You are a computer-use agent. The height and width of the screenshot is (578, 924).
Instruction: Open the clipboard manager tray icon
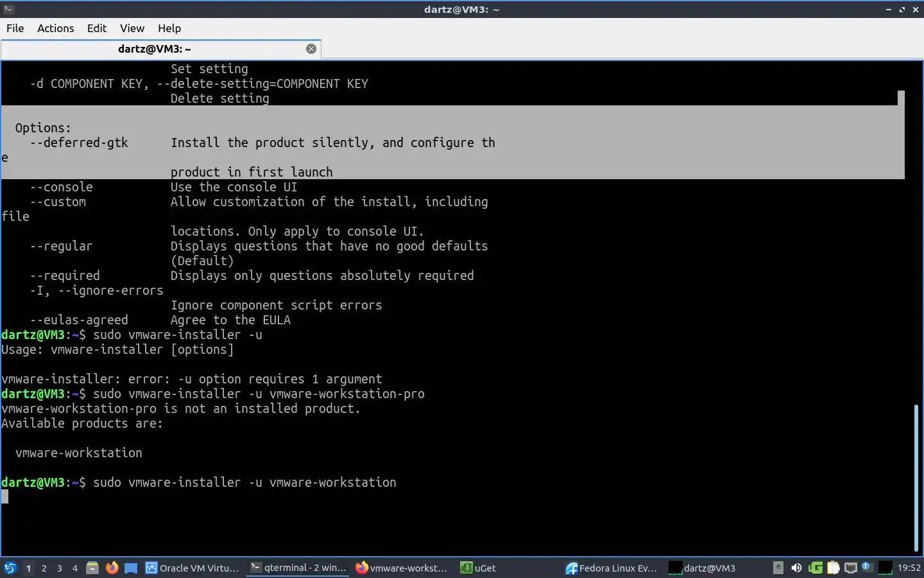point(834,568)
